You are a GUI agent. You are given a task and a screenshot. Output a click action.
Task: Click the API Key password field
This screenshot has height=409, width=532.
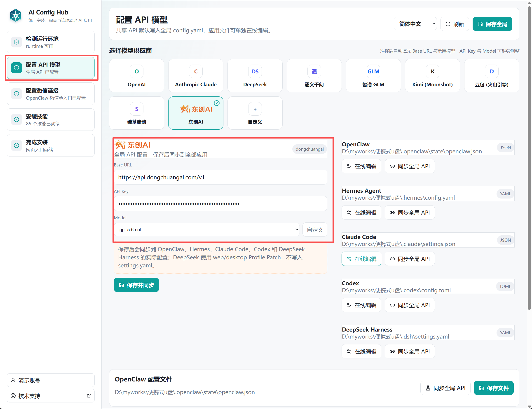coord(220,203)
